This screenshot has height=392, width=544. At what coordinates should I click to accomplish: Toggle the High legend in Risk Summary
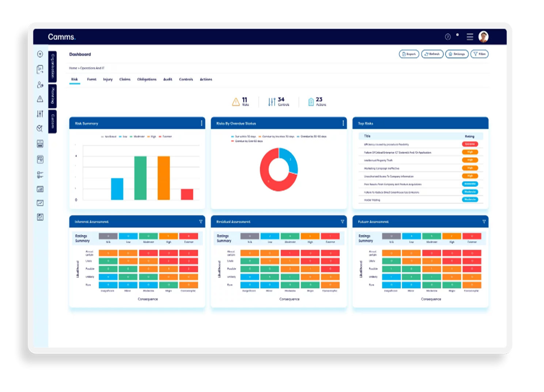pyautogui.click(x=152, y=136)
